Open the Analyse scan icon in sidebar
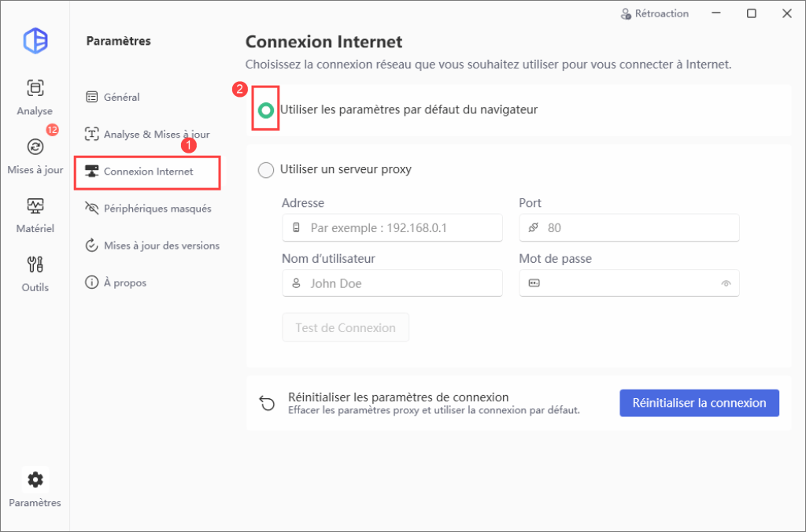The width and height of the screenshot is (806, 532). pos(35,88)
